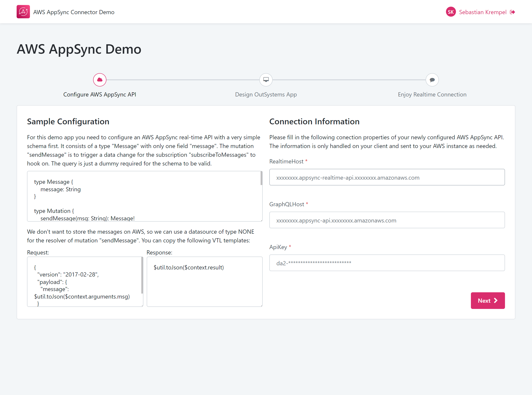Click the Sebastian Krempel username link
The height and width of the screenshot is (395, 532).
(x=483, y=12)
